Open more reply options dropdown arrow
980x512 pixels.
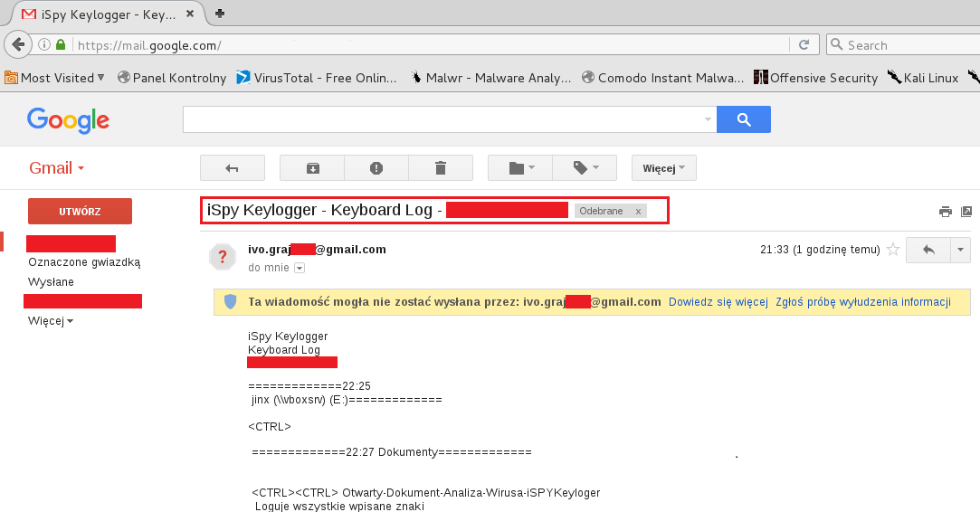point(961,250)
